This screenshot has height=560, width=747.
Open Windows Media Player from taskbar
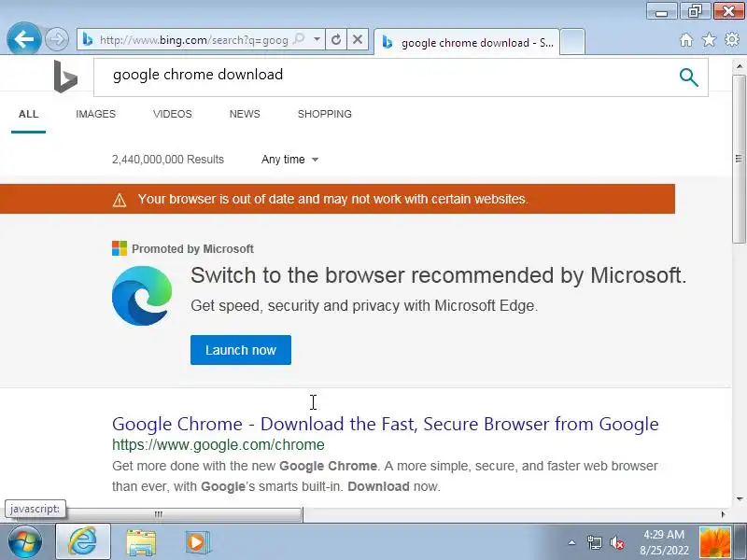[x=197, y=542]
